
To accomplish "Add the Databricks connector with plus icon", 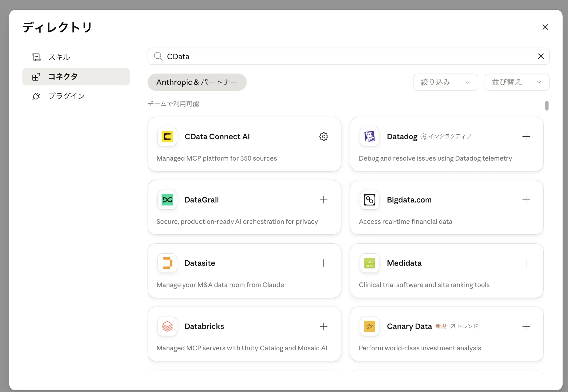I will click(x=323, y=326).
